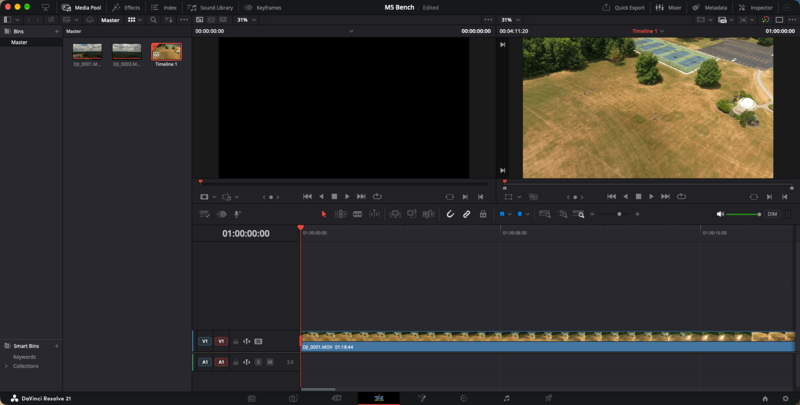
Task: Select the Timeline 1 thumbnail
Action: click(166, 52)
